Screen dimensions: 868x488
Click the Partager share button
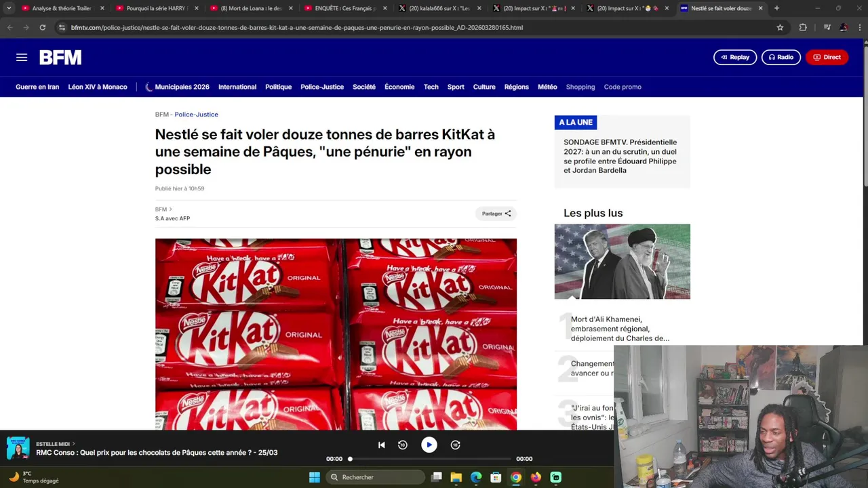click(x=496, y=213)
